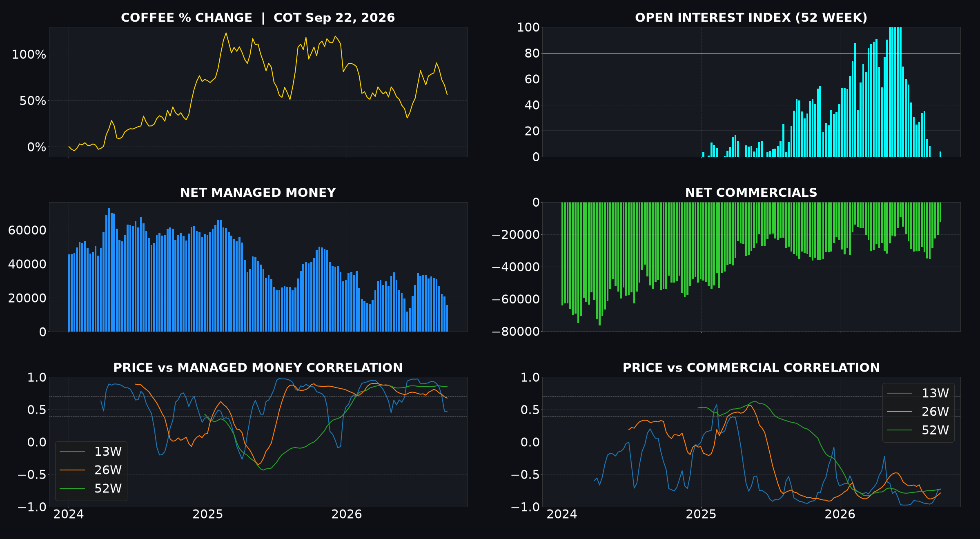
Task: Click 26W legend entry in managed money correlation
Action: point(91,470)
